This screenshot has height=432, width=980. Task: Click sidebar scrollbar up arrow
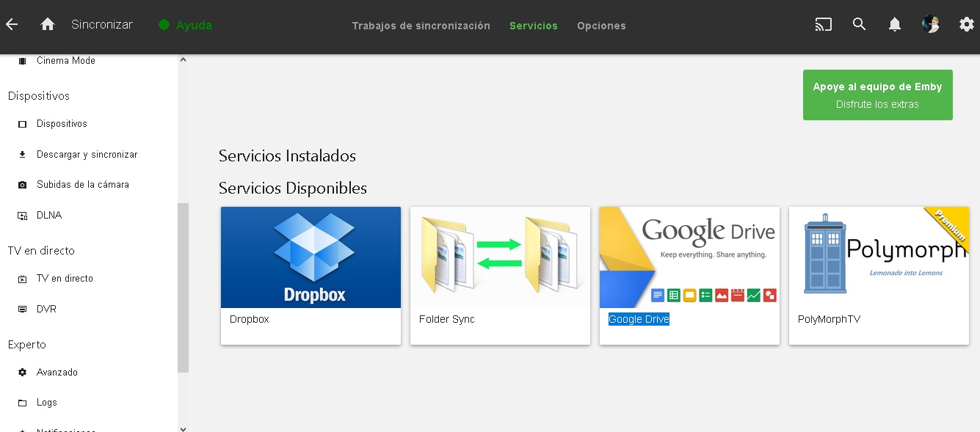pos(183,59)
